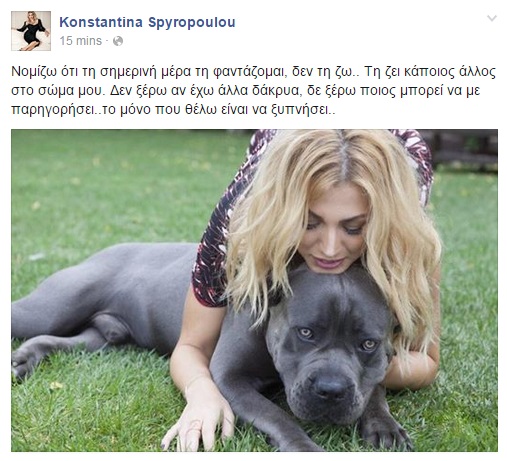Click the surname Spyropoulou in the header
The height and width of the screenshot is (461, 507).
[x=192, y=22]
